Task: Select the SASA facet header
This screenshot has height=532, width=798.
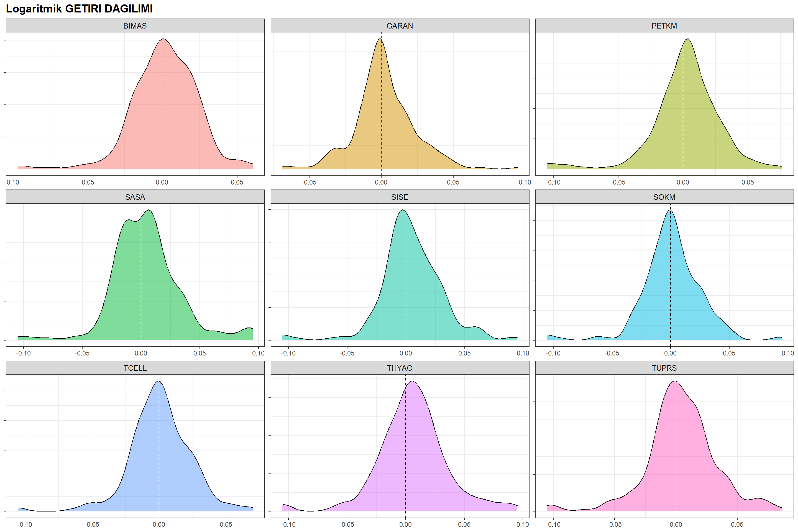Action: tap(135, 197)
